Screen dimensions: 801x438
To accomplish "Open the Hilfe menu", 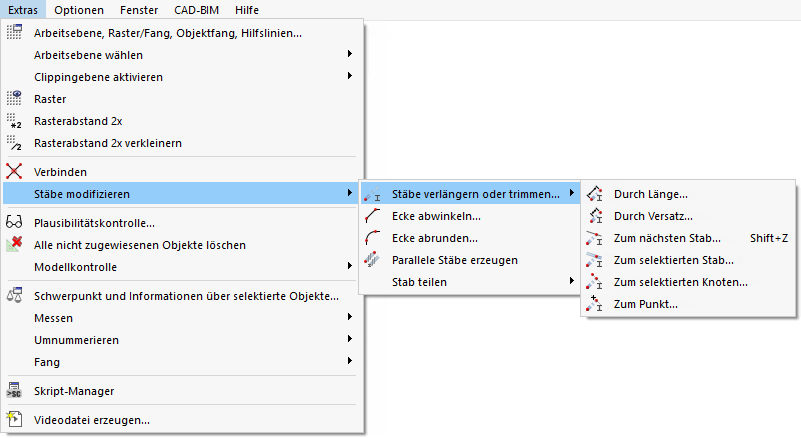I will click(247, 10).
